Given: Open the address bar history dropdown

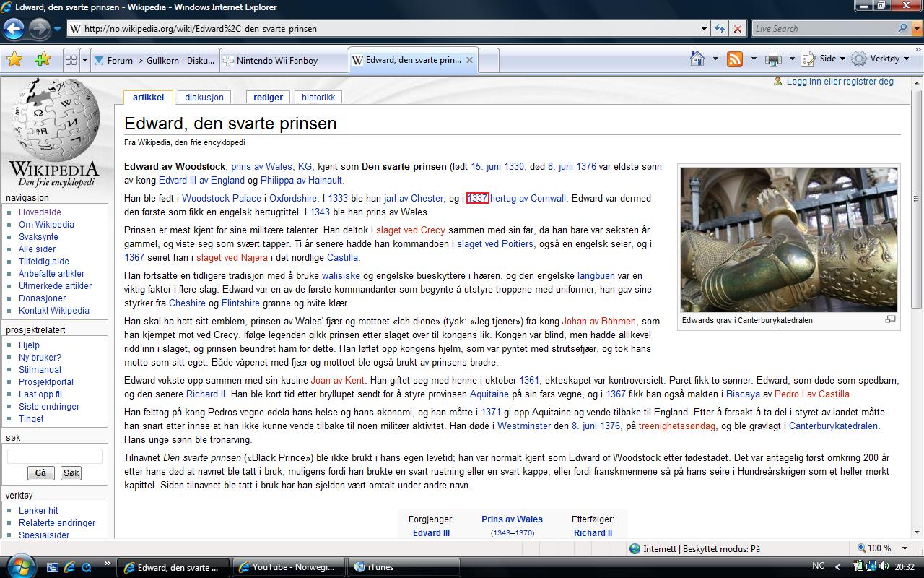Looking at the screenshot, I should click(704, 29).
